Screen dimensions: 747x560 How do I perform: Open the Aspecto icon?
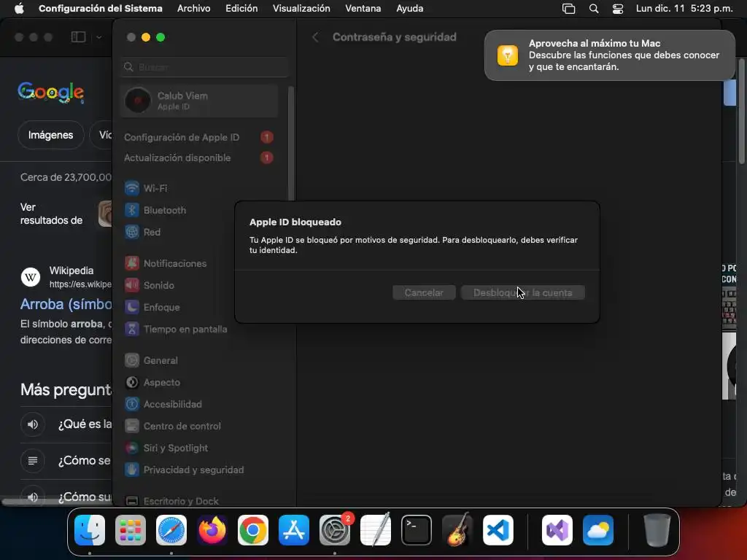[132, 382]
